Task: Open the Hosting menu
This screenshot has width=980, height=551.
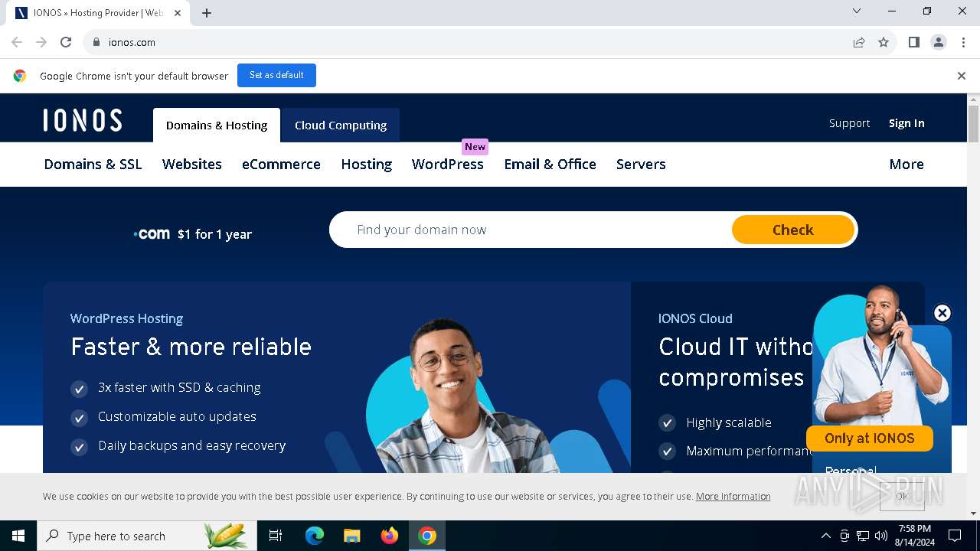Action: pyautogui.click(x=367, y=164)
